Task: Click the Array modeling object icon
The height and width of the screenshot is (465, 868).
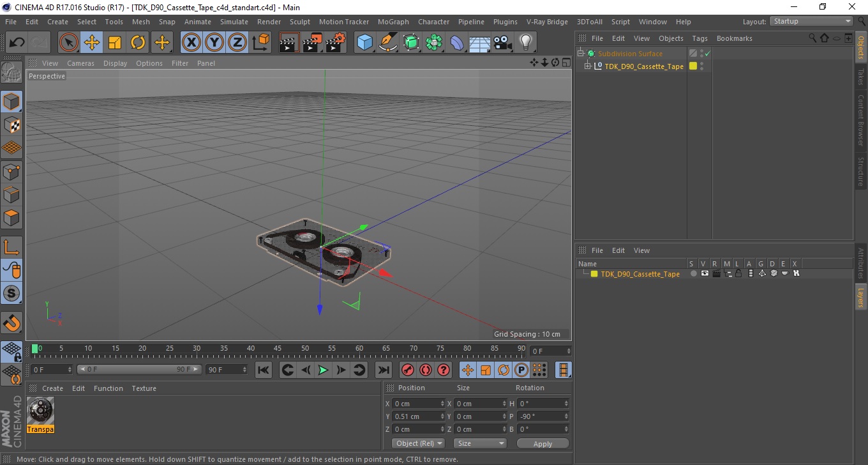Action: (434, 43)
